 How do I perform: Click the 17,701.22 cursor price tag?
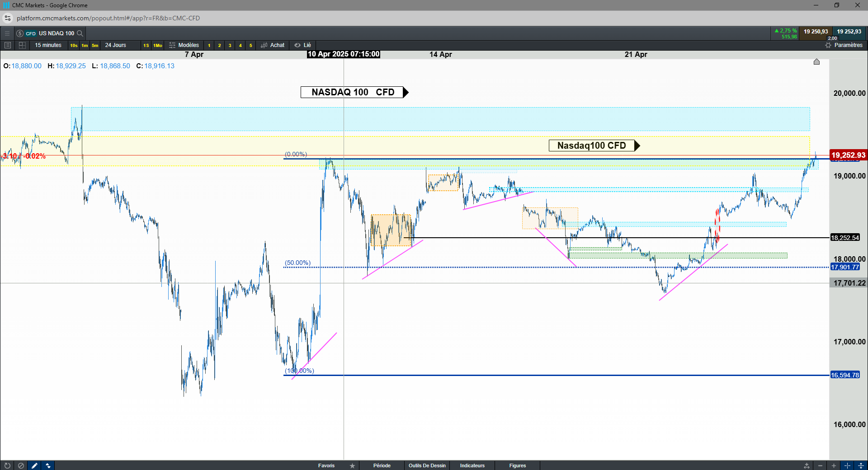pyautogui.click(x=849, y=283)
